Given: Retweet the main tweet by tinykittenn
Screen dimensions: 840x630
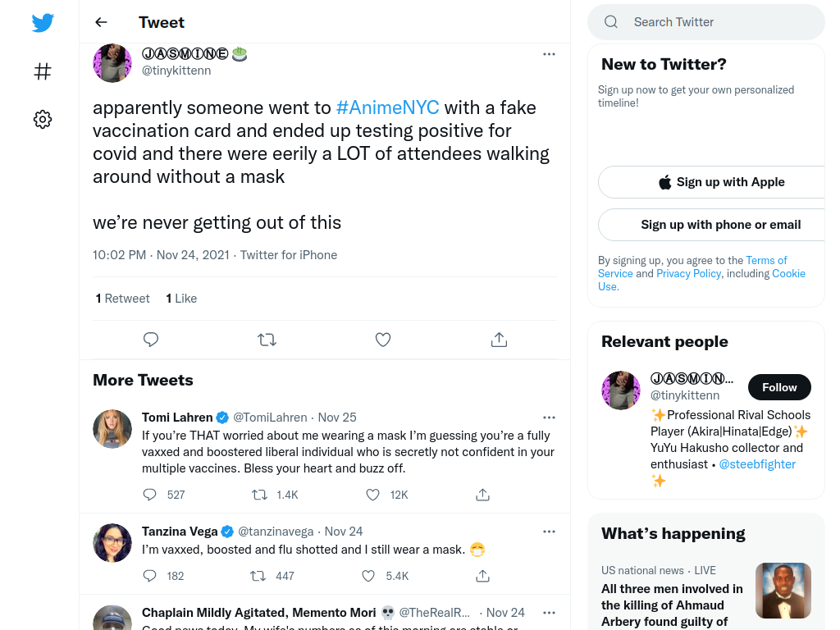Looking at the screenshot, I should 267,340.
